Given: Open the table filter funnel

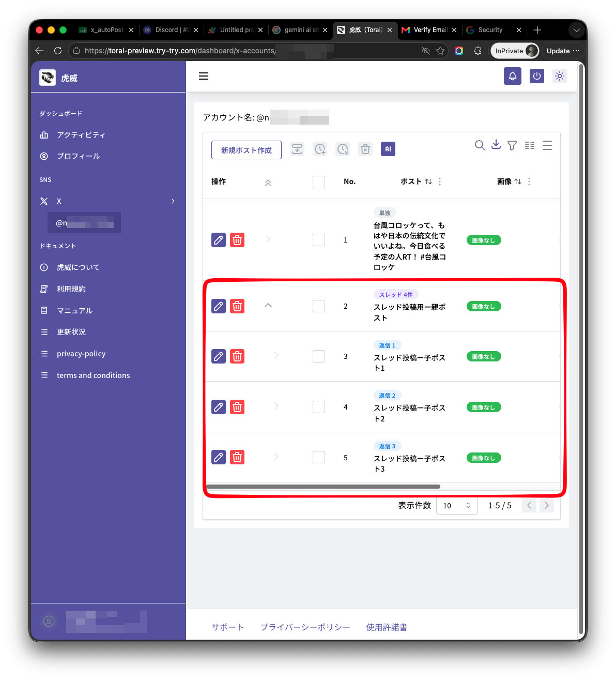Looking at the screenshot, I should (x=512, y=145).
